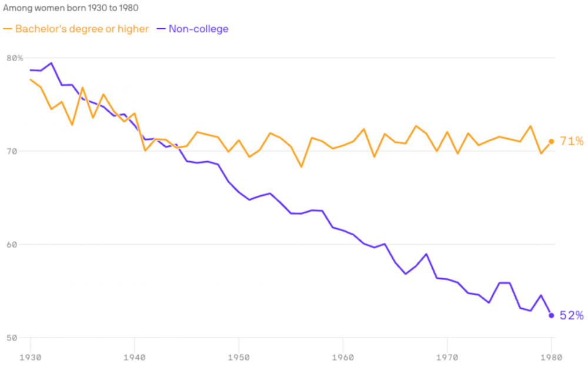588x367 pixels.
Task: Select the 1930 x-axis tick label
Action: [30, 356]
